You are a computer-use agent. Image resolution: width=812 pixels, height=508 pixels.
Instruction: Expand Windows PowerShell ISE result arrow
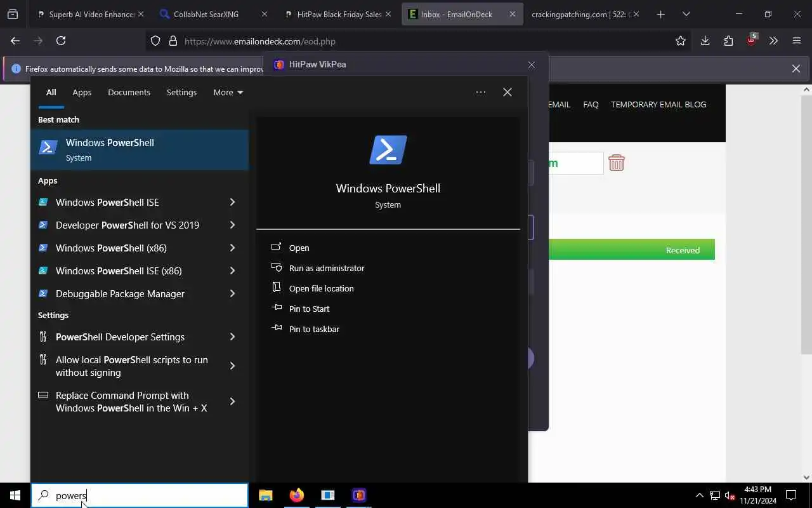[x=232, y=202]
